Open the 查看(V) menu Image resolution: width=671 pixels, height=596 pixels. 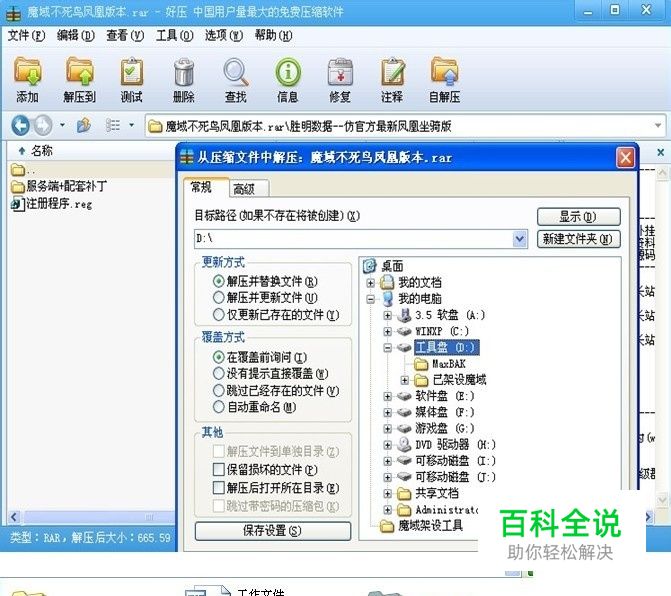pos(125,35)
